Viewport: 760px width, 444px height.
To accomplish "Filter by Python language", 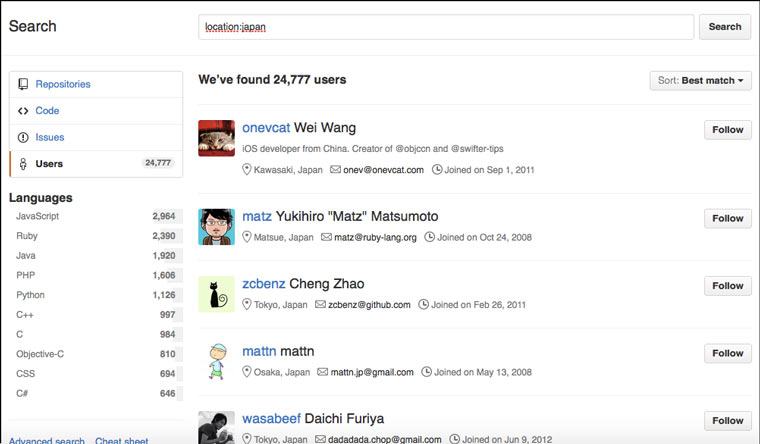I will coord(96,295).
